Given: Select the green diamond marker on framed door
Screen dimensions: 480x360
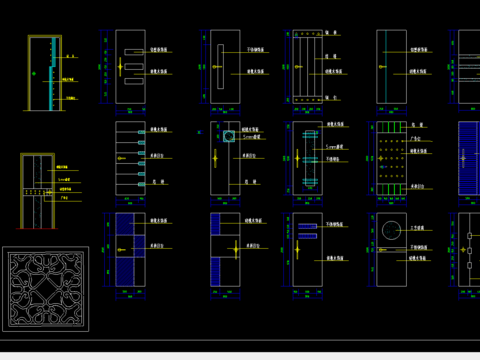Looking at the screenshot, I should point(34,74).
